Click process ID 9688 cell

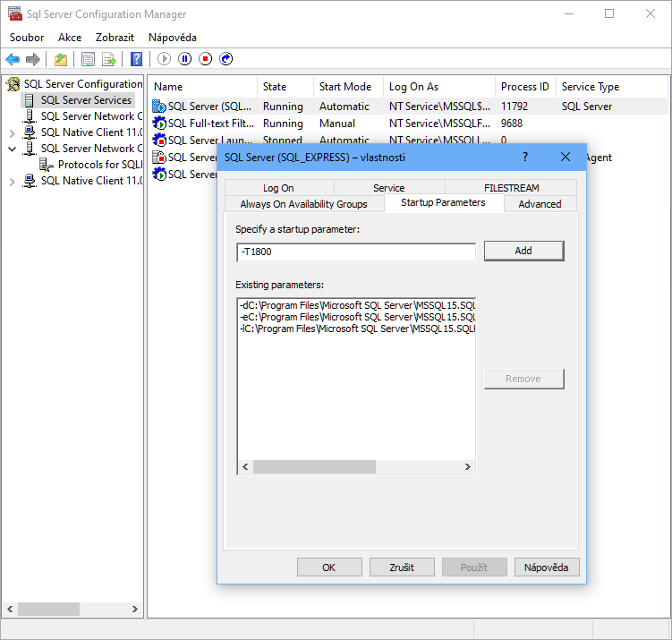(x=512, y=124)
